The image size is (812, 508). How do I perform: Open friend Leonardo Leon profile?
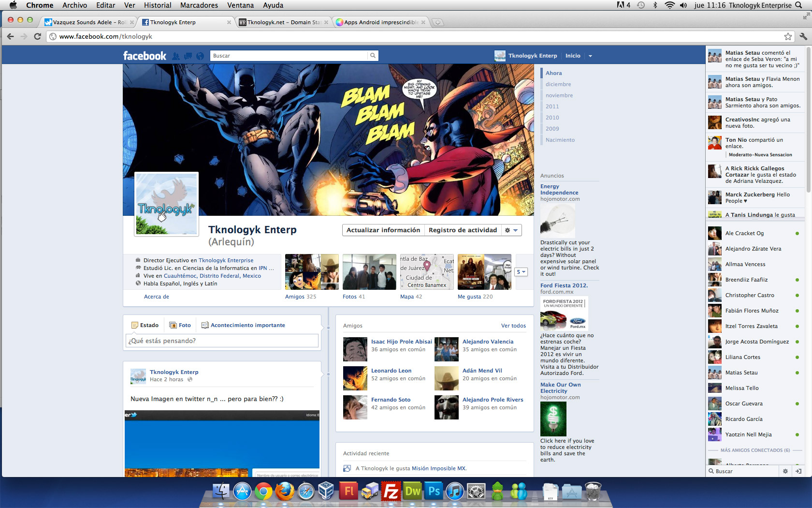coord(391,371)
